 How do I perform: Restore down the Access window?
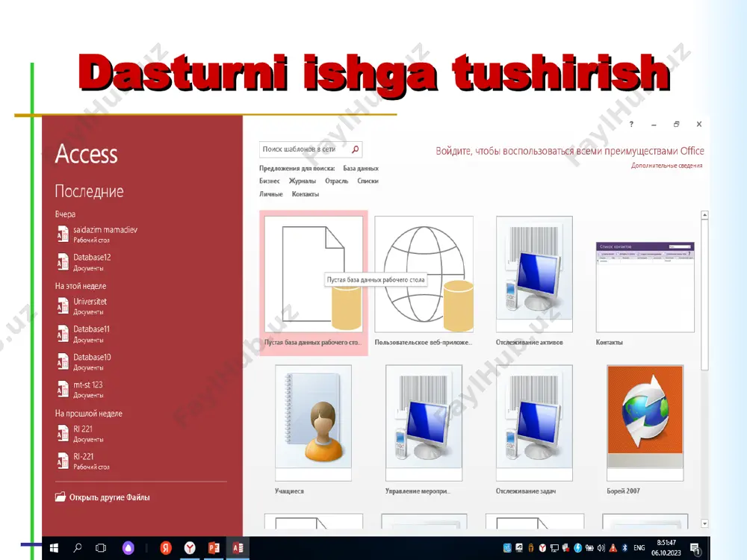(676, 124)
